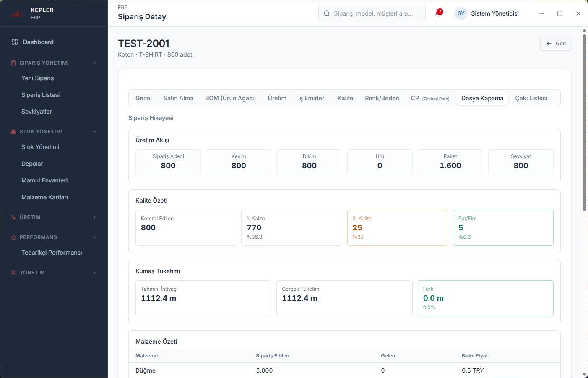This screenshot has height=378, width=588.
Task: Click the scrollbar down arrow
Action: pos(584,374)
